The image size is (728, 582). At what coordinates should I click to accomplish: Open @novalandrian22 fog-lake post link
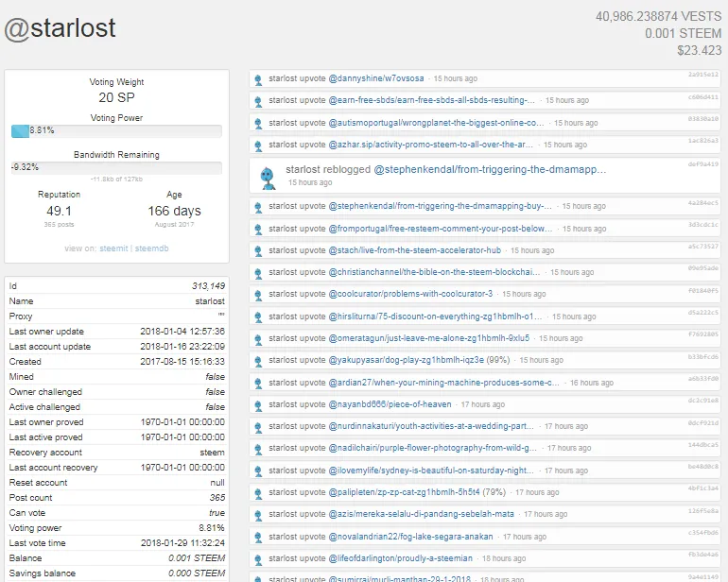tap(411, 537)
